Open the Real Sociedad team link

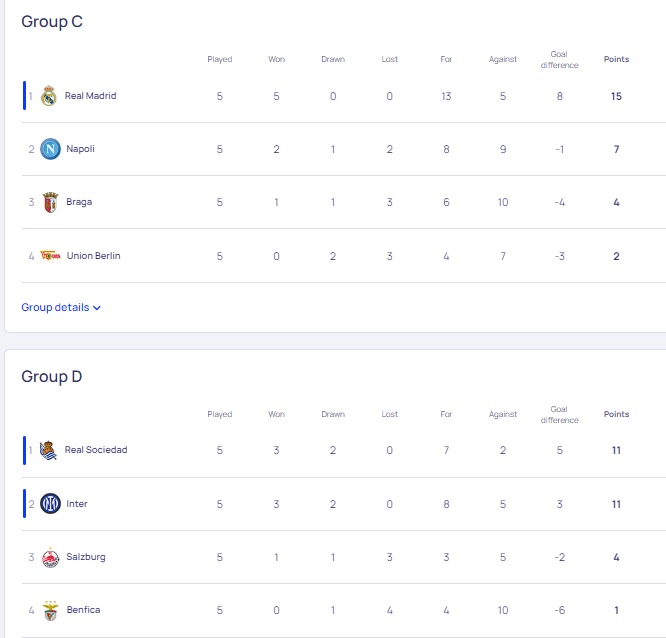tap(96, 449)
